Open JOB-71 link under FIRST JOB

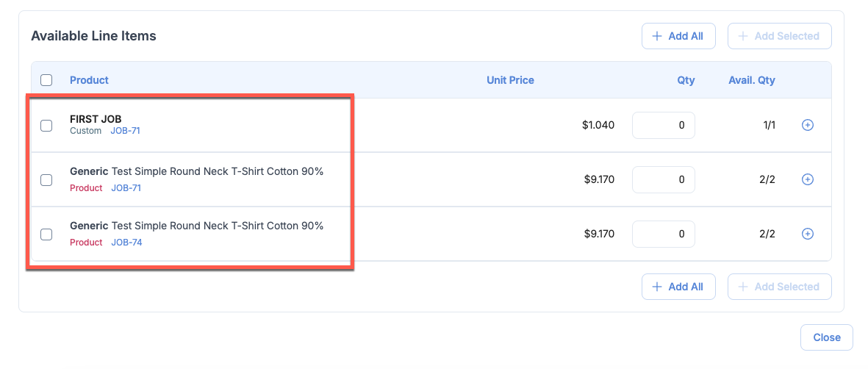pyautogui.click(x=125, y=131)
